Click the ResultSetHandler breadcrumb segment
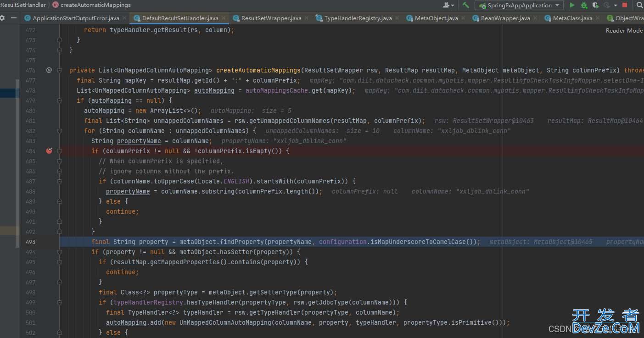Screen dimensions: 644x338 [23, 5]
